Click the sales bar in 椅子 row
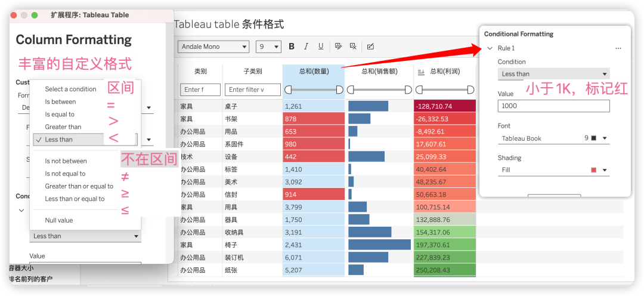 pos(379,245)
